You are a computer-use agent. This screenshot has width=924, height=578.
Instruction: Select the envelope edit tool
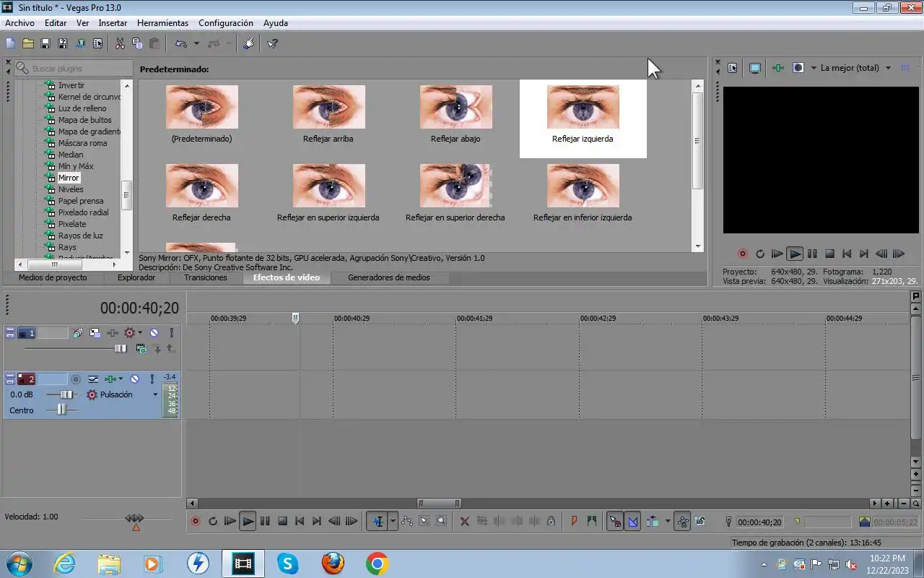[x=407, y=521]
